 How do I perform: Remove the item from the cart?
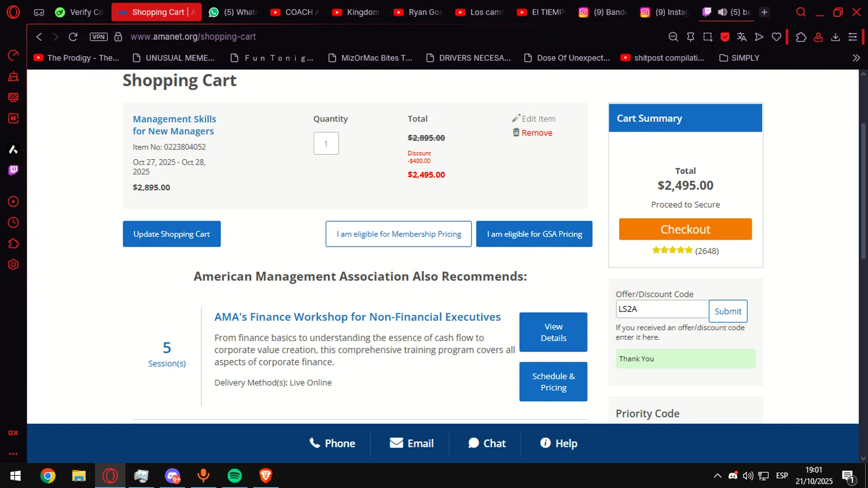532,133
